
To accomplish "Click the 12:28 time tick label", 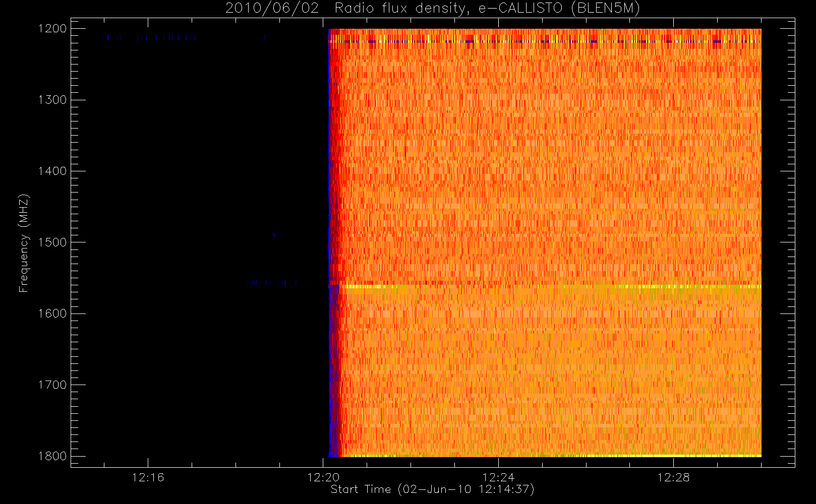I will pyautogui.click(x=673, y=477).
